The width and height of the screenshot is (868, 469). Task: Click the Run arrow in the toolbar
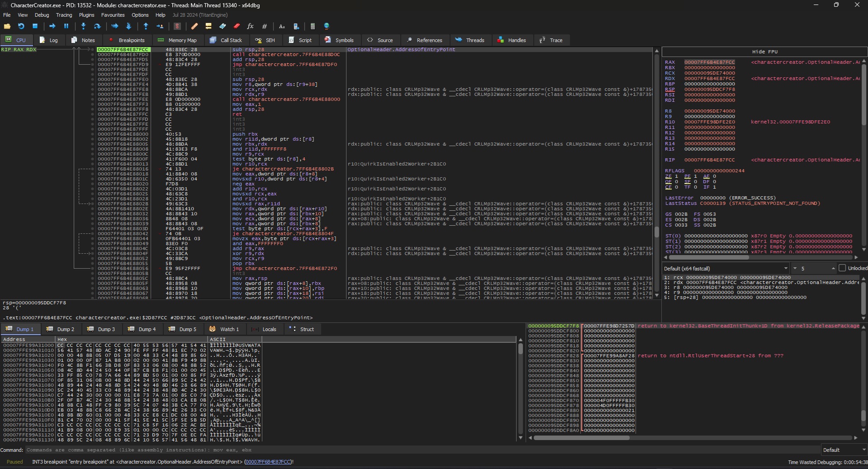point(52,26)
